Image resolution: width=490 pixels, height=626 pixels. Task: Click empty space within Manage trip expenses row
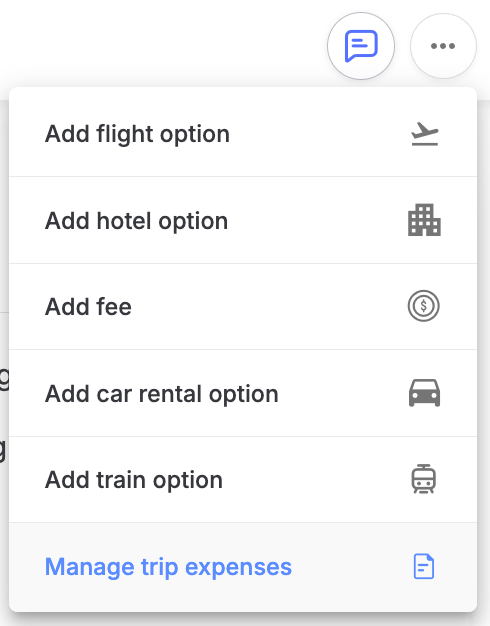pyautogui.click(x=351, y=567)
